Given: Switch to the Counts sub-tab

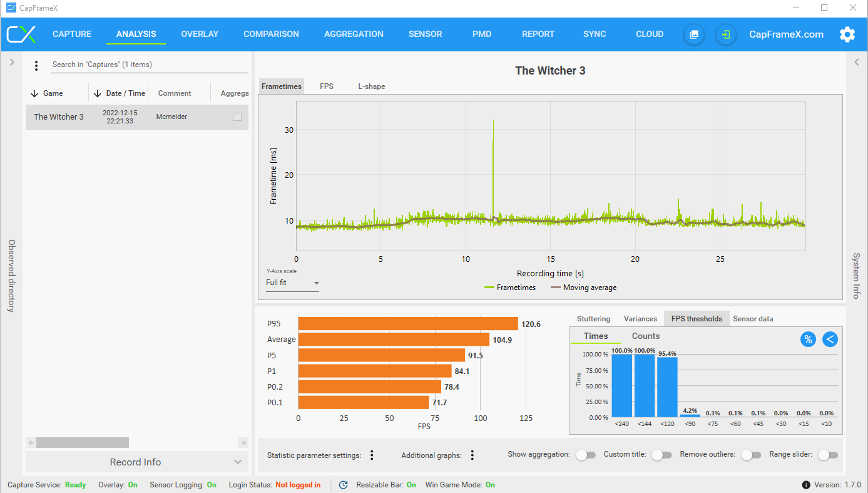Looking at the screenshot, I should tap(646, 336).
